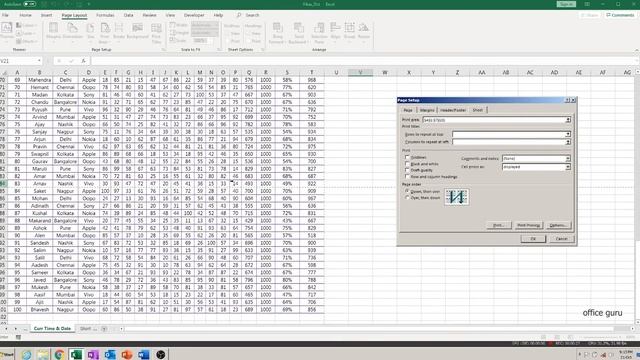Viewport: 640px width, 360px height.
Task: Click the Columns to repeat at left field
Action: tap(509, 142)
